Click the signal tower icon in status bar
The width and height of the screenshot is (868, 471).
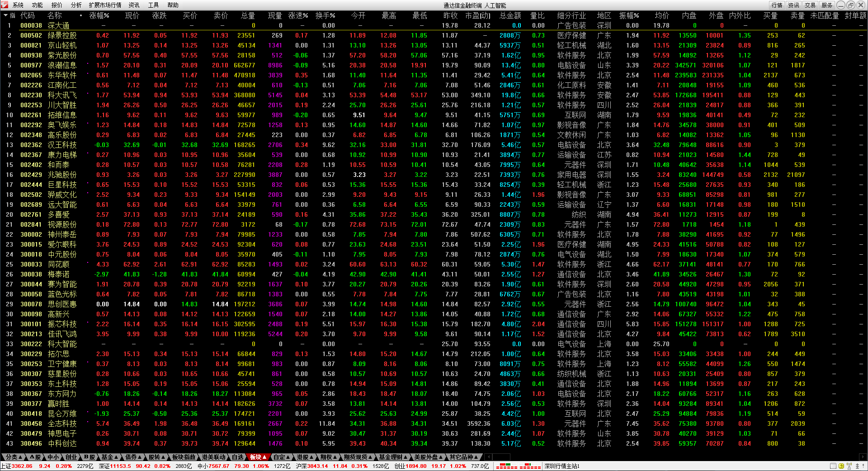[x=849, y=466]
